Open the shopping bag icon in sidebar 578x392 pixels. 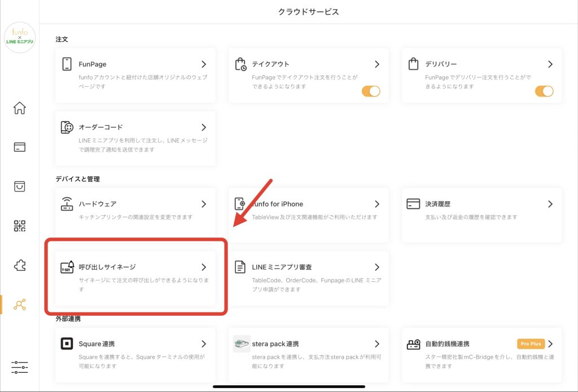tap(20, 187)
